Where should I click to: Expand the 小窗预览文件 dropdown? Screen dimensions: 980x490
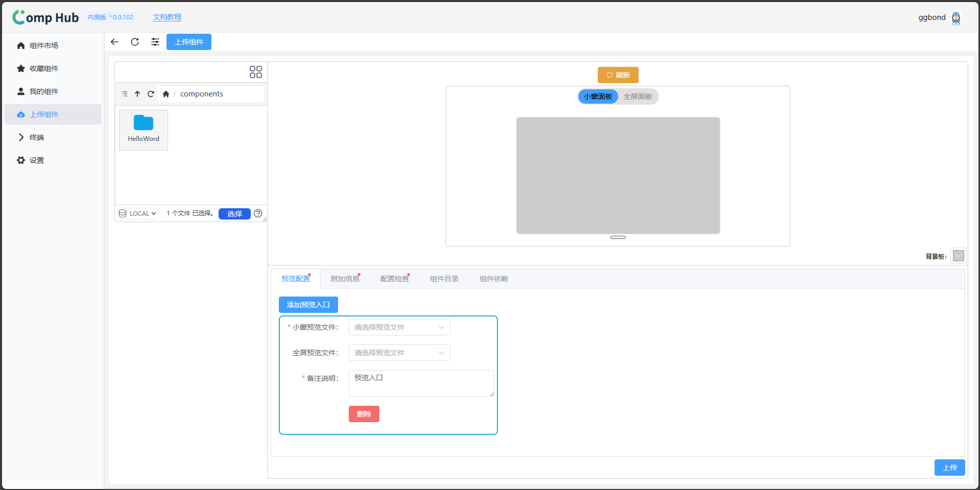click(399, 327)
